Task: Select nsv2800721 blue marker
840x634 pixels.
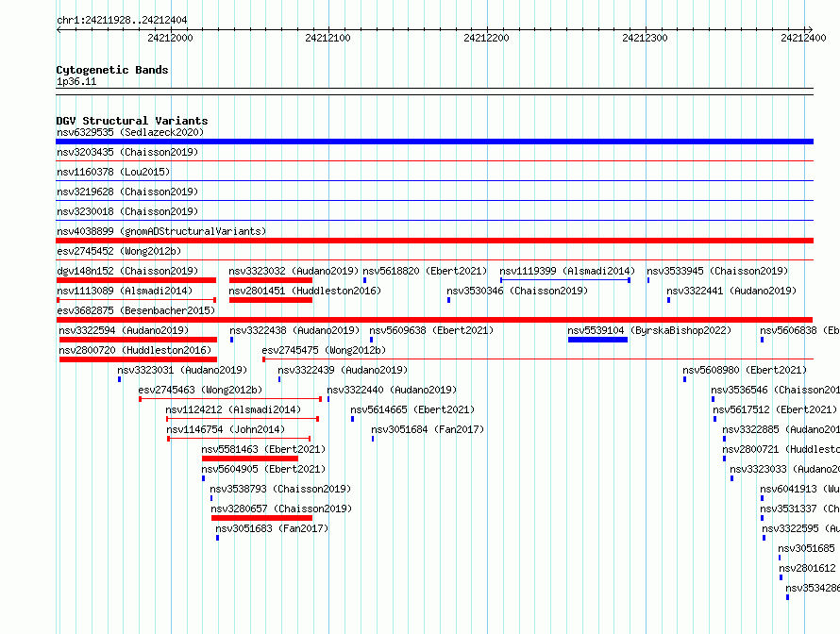Action: click(x=724, y=459)
